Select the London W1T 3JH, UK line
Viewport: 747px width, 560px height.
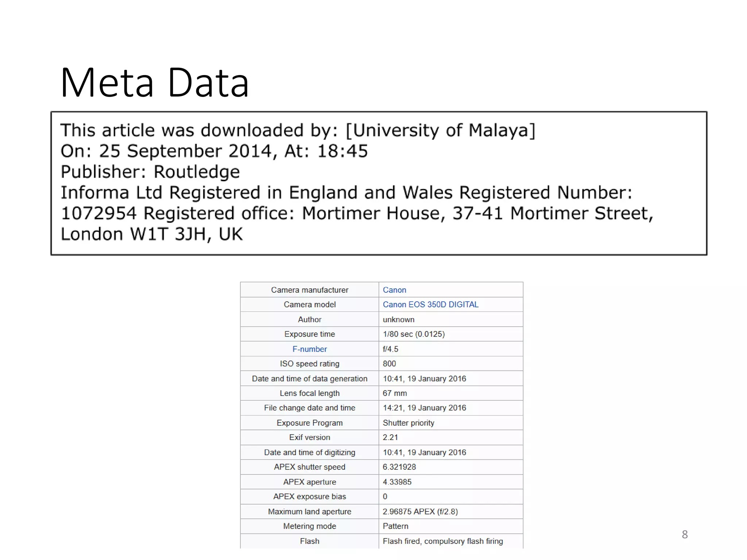pyautogui.click(x=151, y=234)
